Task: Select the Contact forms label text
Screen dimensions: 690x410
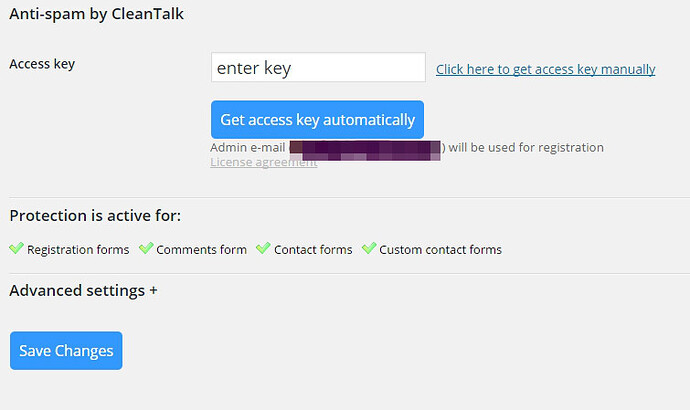Action: tap(313, 249)
